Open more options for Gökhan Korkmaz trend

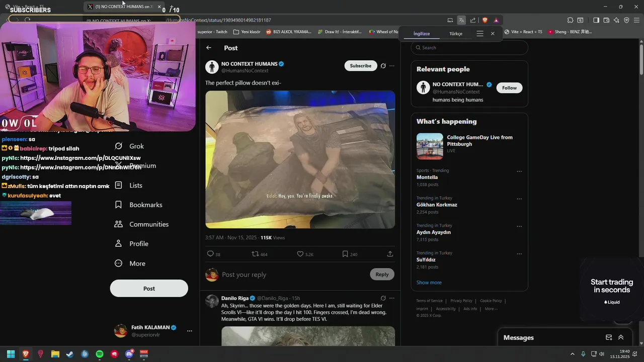pos(519,199)
